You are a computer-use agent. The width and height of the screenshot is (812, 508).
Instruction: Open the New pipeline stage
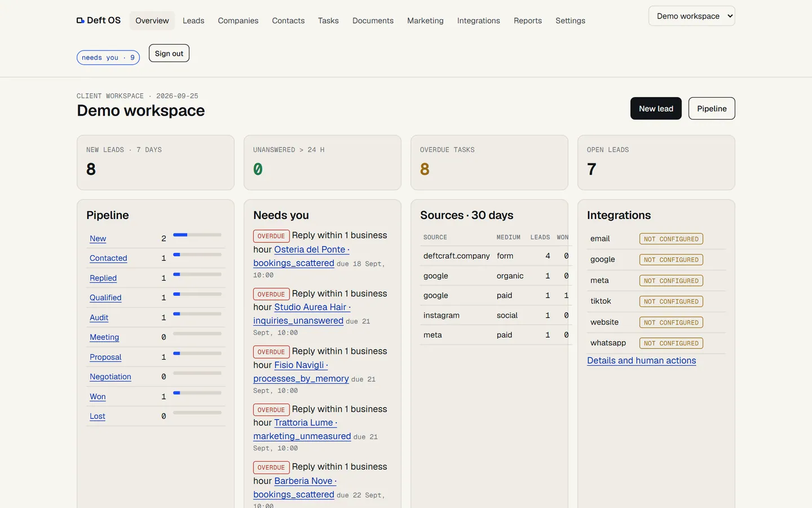[x=98, y=239]
